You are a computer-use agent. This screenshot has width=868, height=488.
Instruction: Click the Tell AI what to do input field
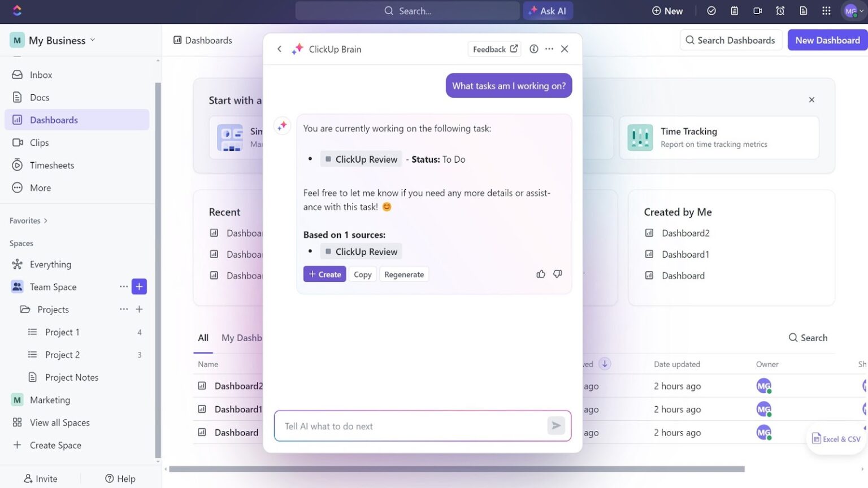pos(413,426)
